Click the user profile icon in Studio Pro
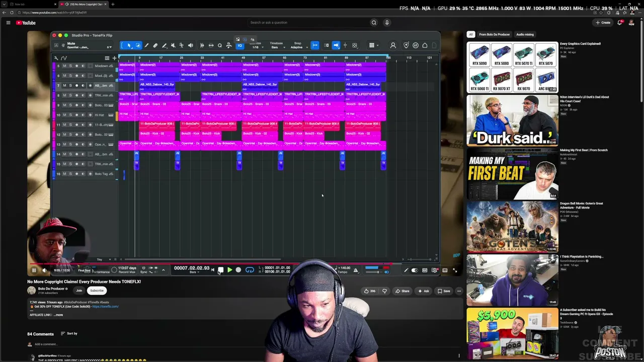 pyautogui.click(x=393, y=45)
